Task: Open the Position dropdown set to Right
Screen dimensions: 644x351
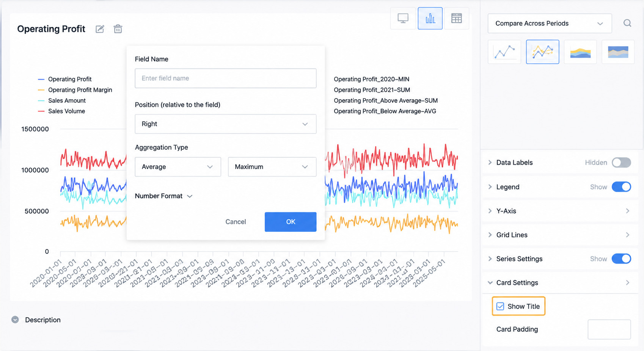Action: 226,124
